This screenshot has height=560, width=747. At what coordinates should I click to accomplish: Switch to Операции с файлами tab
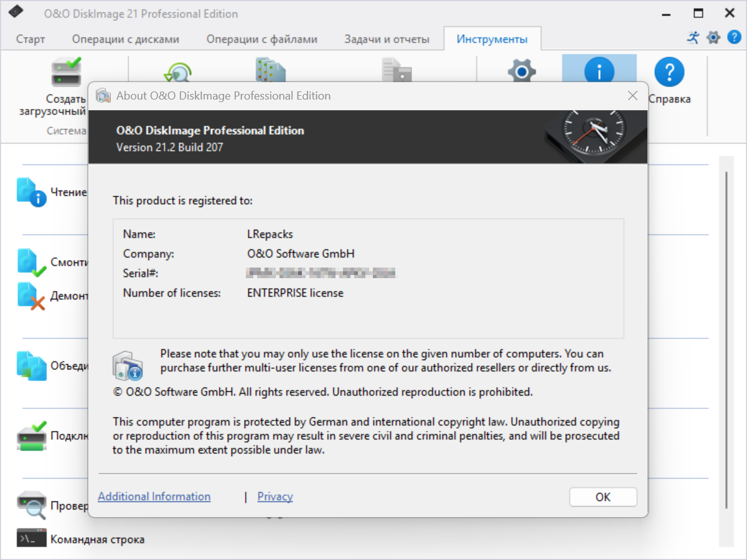coord(261,39)
